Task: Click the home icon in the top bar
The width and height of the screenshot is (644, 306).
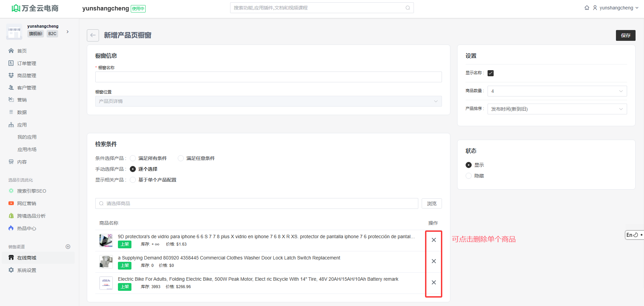Action: pos(587,8)
